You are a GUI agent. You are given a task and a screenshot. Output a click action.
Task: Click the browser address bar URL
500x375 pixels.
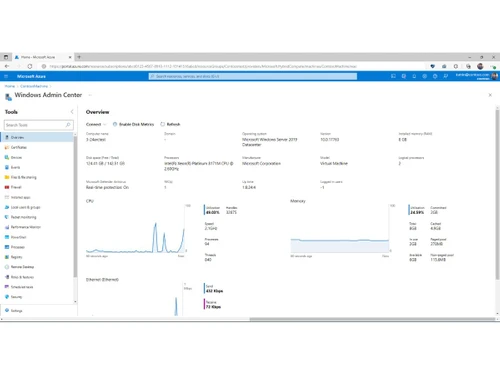tap(203, 66)
